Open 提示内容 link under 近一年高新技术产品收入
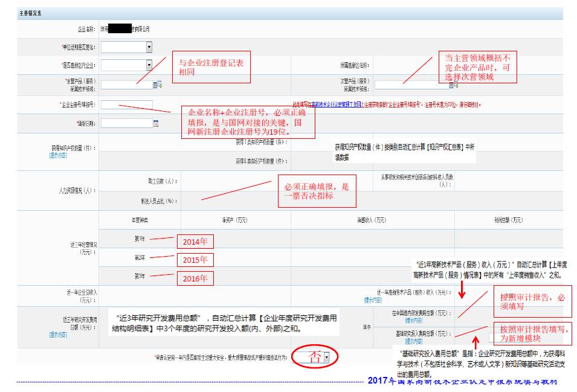Image resolution: width=577 pixels, height=392 pixels. click(x=372, y=300)
